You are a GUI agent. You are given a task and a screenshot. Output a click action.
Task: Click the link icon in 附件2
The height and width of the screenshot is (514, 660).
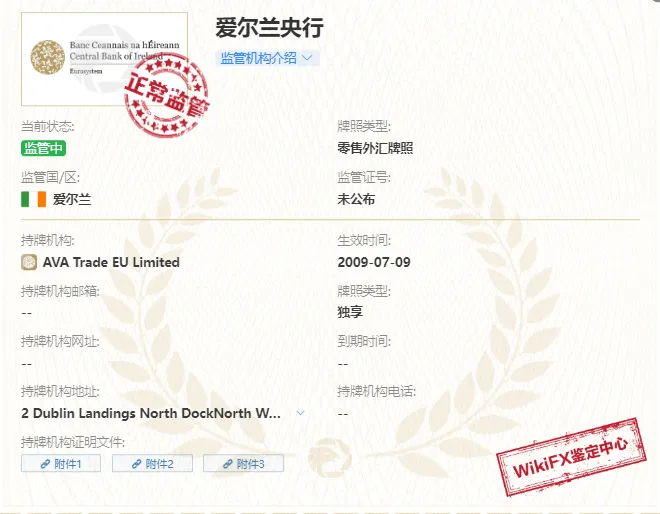(x=136, y=464)
